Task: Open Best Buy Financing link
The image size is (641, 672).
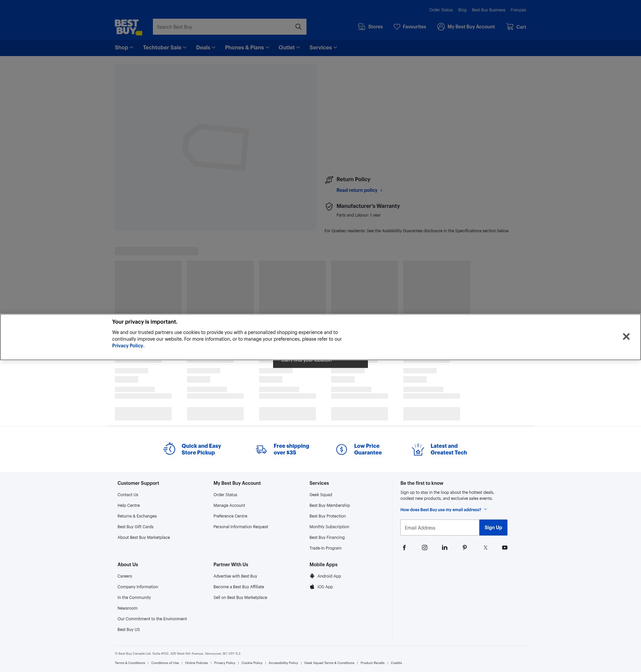Action: tap(327, 538)
